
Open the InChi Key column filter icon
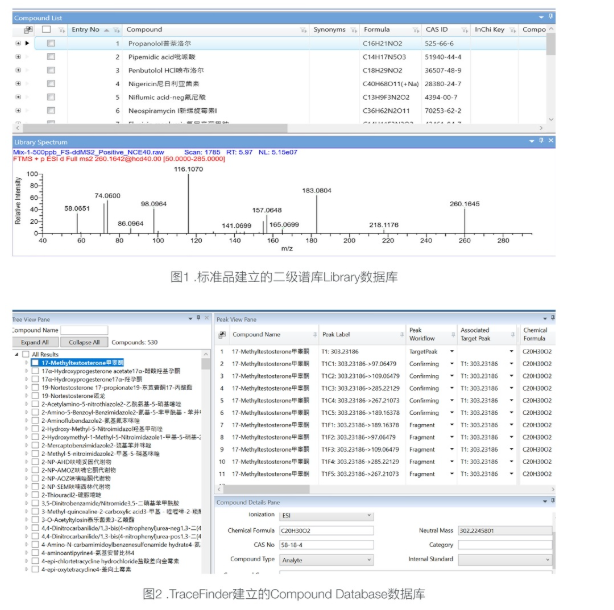[513, 30]
